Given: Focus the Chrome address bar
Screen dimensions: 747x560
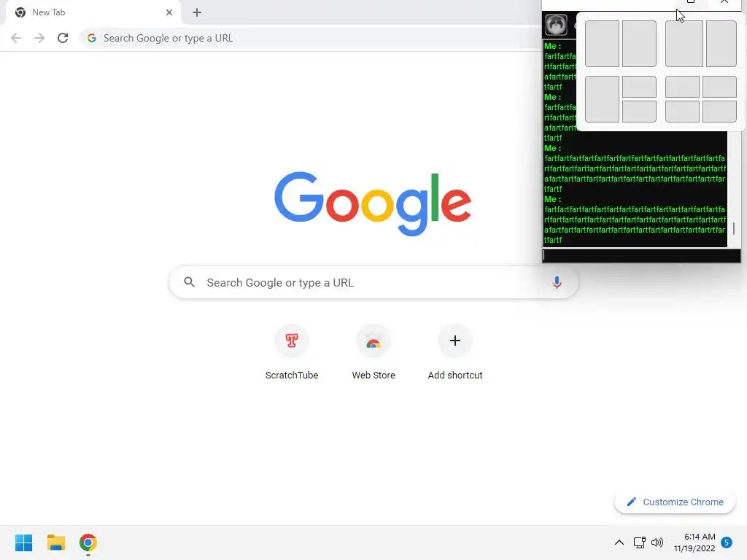Looking at the screenshot, I should click(309, 38).
